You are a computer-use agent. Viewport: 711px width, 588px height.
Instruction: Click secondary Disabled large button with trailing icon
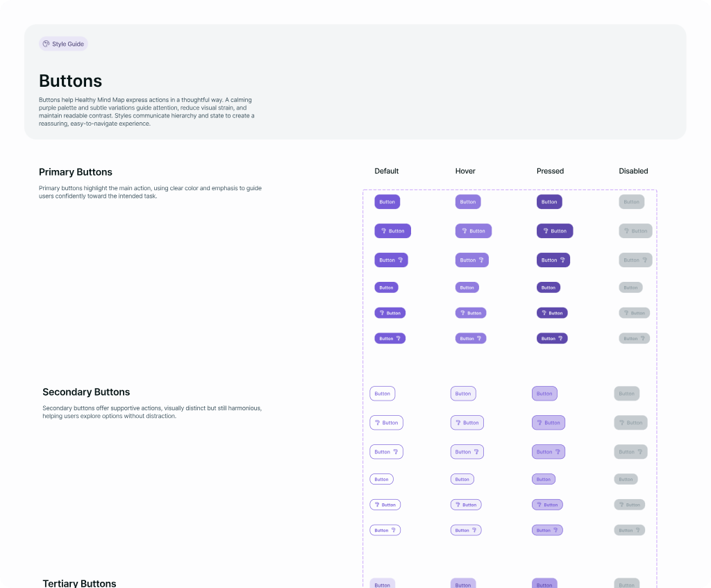pyautogui.click(x=630, y=451)
